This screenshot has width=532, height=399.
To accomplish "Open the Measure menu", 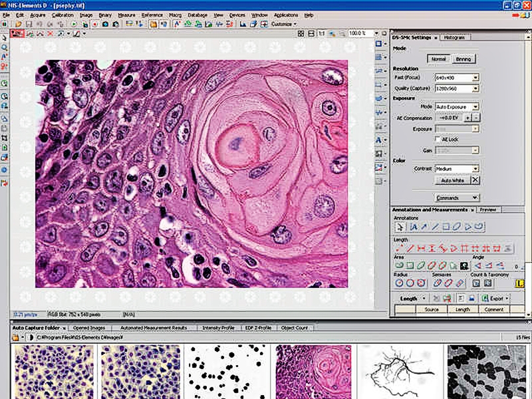I will [126, 14].
